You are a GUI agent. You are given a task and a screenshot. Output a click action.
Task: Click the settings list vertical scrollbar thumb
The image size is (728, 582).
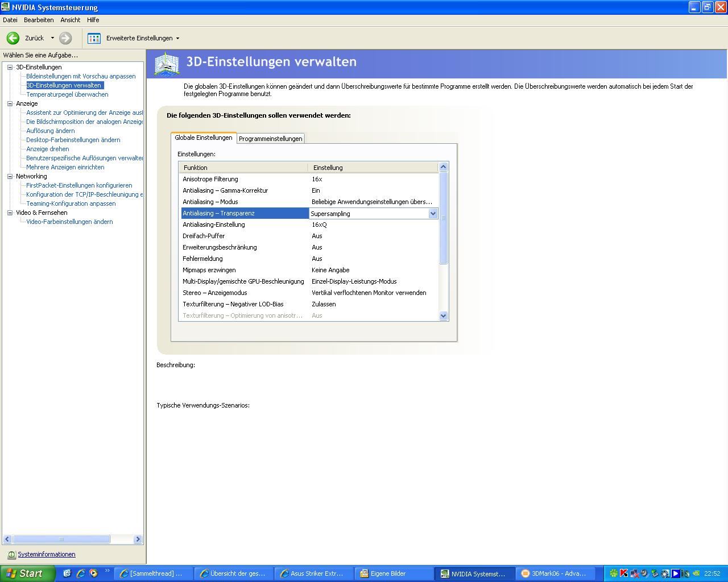(x=444, y=218)
